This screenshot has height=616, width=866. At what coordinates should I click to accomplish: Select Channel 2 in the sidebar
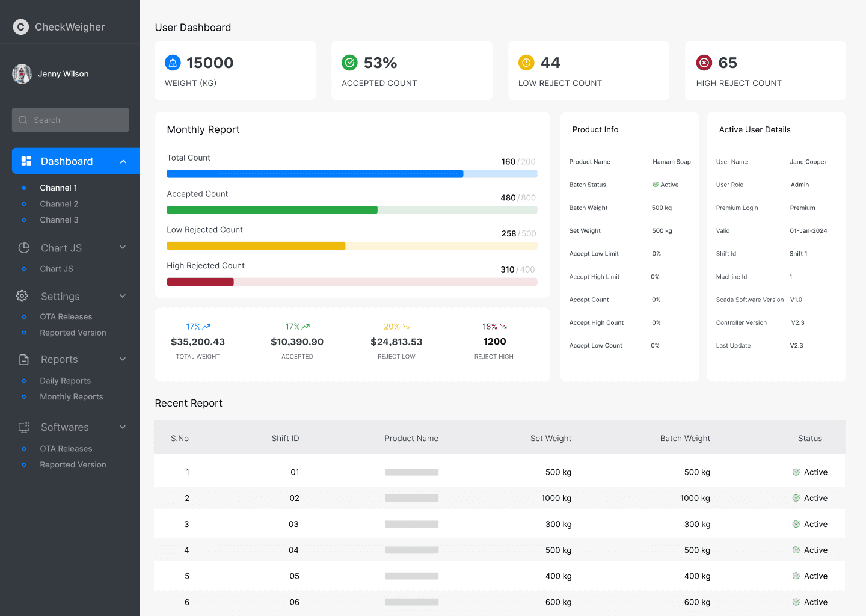click(59, 204)
